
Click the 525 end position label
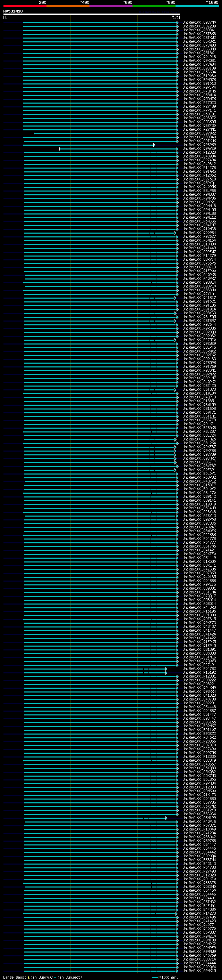175,17
